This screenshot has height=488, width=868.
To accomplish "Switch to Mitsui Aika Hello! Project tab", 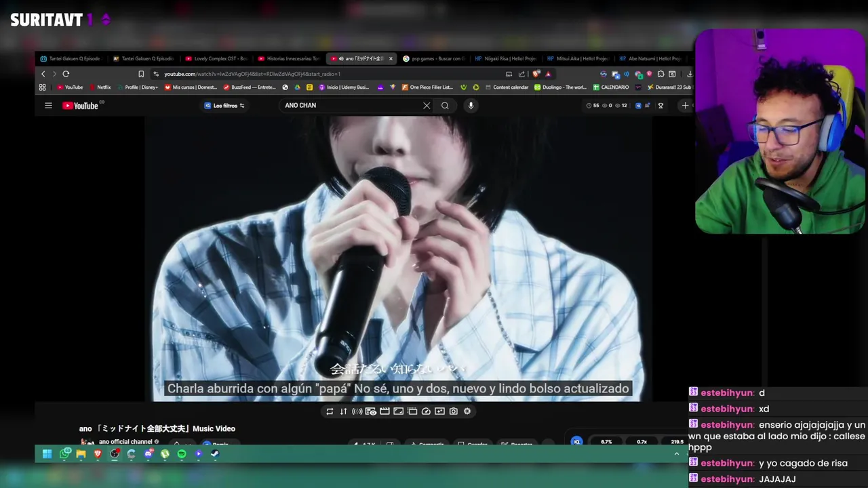I will click(578, 59).
